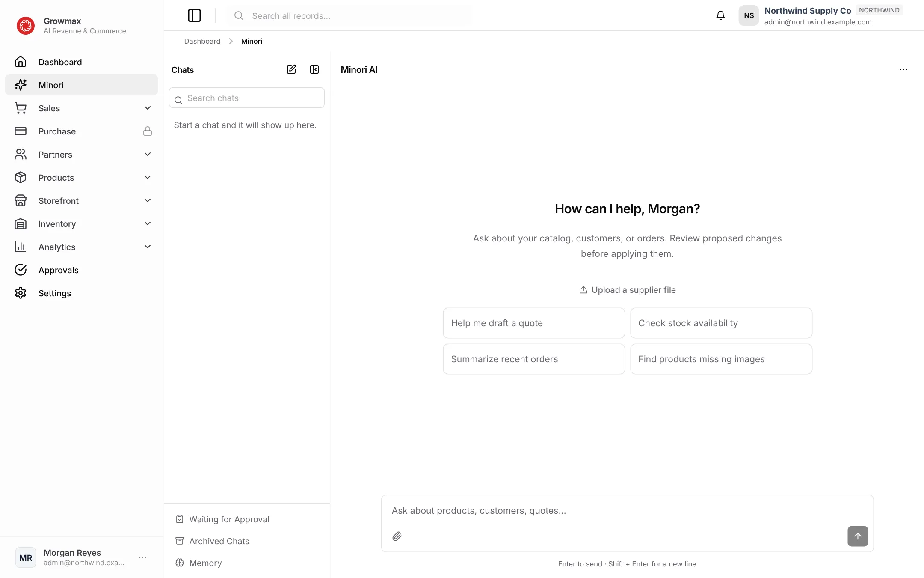Image resolution: width=924 pixels, height=578 pixels.
Task: Click Upload a supplier file
Action: [628, 290]
